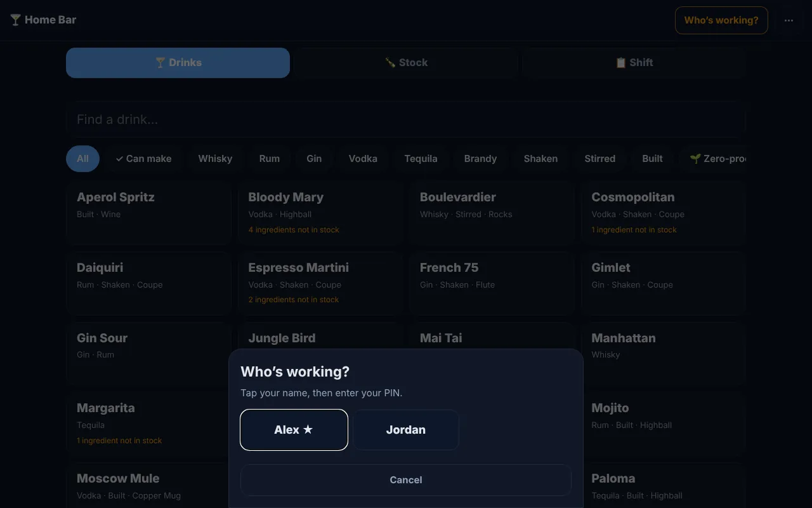The image size is (812, 508).
Task: Switch to the Stock tab
Action: pyautogui.click(x=406, y=63)
